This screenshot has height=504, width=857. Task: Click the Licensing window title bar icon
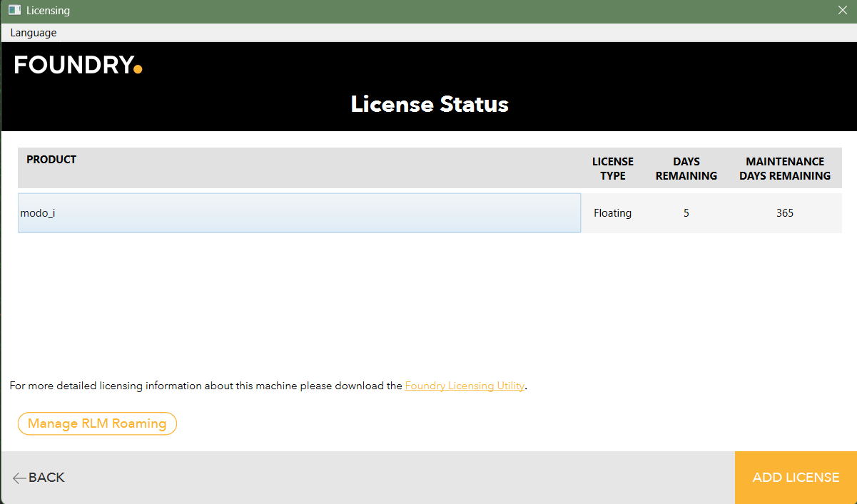14,11
